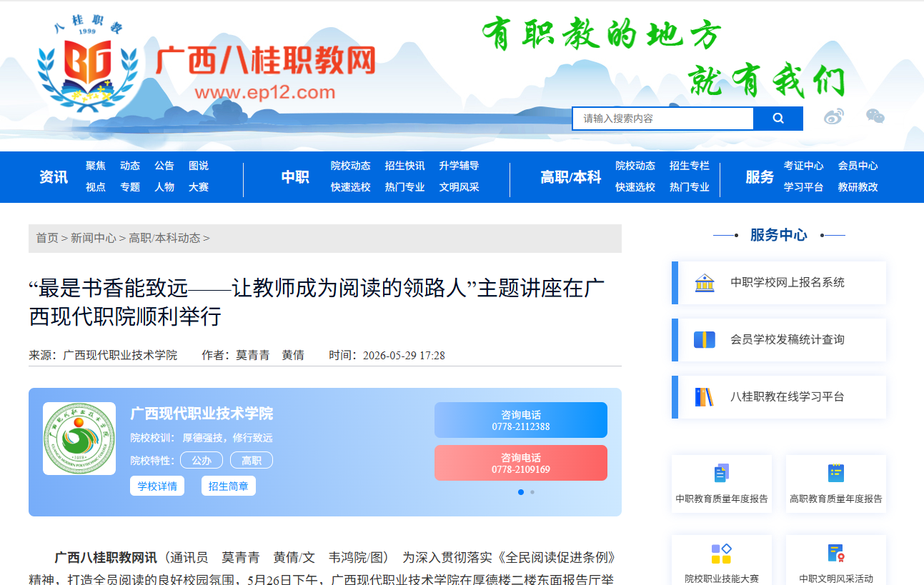Open the WeChat icon link

[x=875, y=116]
